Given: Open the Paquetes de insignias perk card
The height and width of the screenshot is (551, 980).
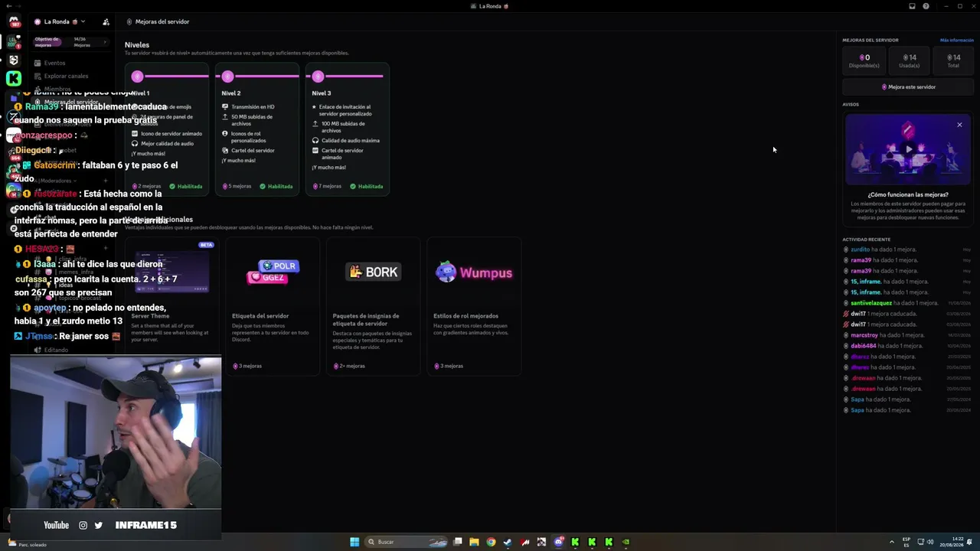Looking at the screenshot, I should pos(373,306).
